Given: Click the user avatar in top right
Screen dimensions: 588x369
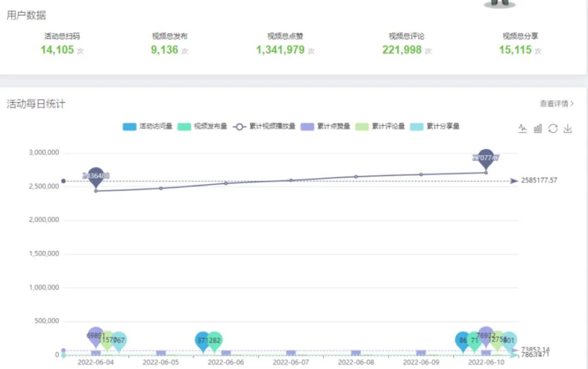Looking at the screenshot, I should 499,4.
